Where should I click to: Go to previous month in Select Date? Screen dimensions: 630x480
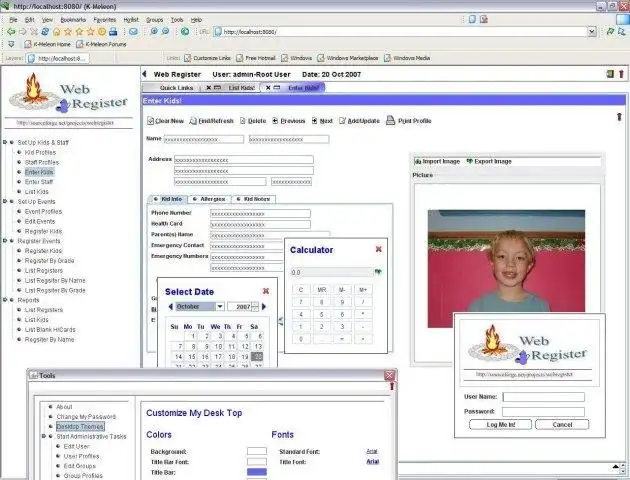(171, 306)
